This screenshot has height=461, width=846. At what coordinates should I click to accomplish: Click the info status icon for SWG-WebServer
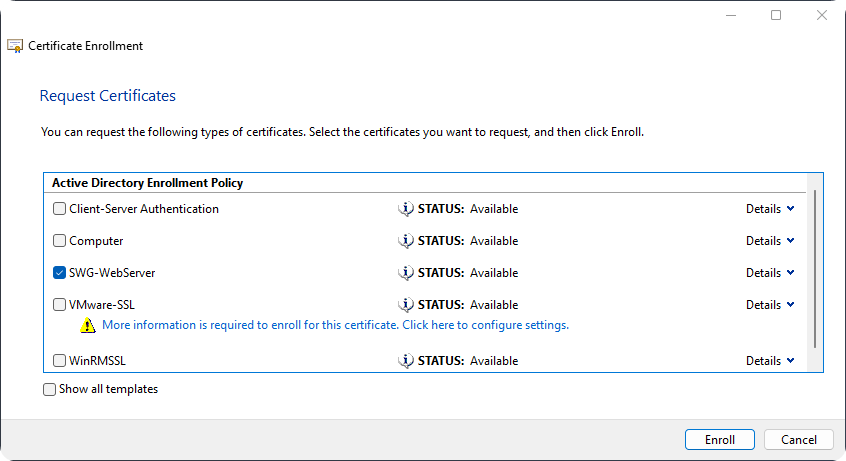(406, 273)
